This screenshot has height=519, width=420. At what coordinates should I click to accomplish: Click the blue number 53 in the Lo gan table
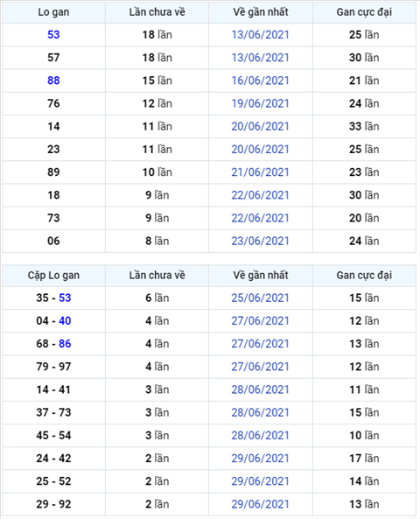click(53, 34)
